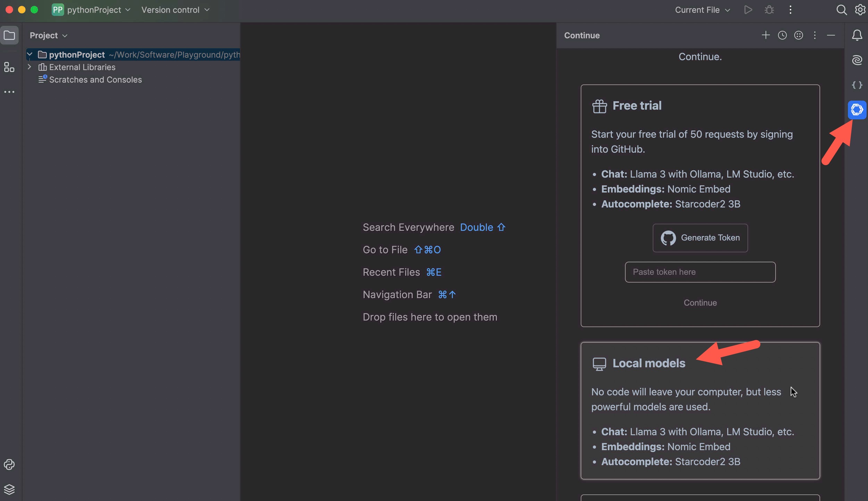Screen dimensions: 868x501
Task: Open the Notifications bell icon
Action: pyautogui.click(x=857, y=35)
